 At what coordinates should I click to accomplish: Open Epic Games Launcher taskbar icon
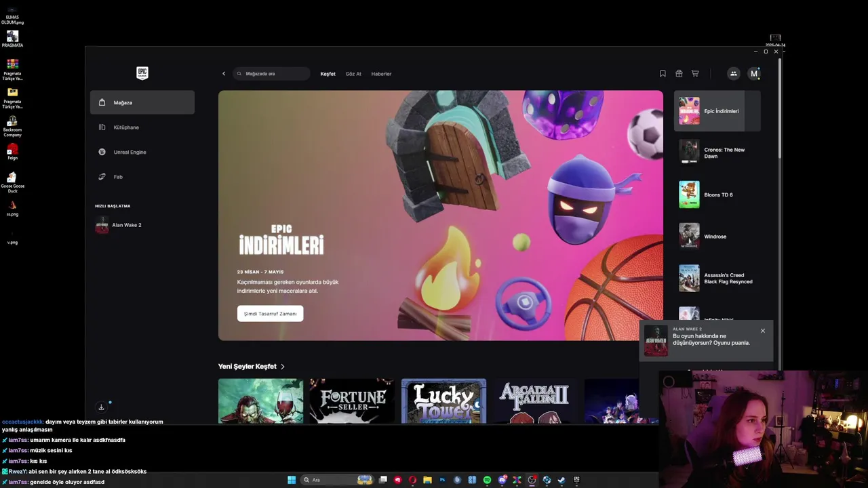click(x=576, y=480)
